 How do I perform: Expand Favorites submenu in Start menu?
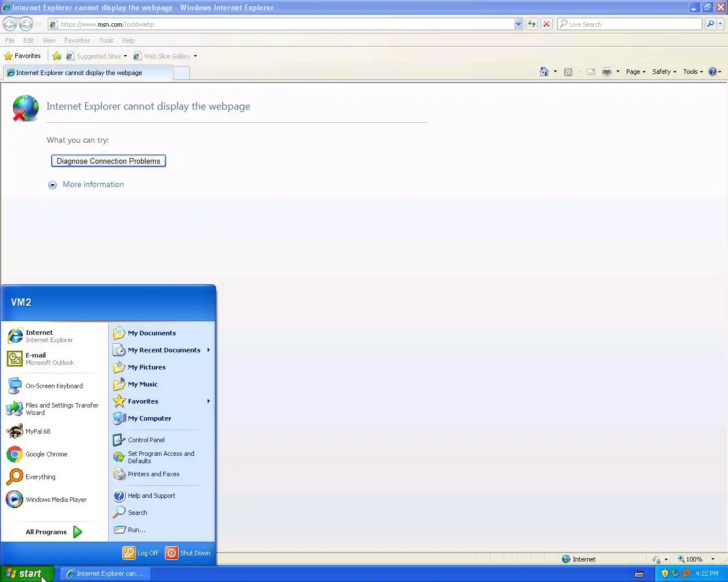tap(162, 401)
